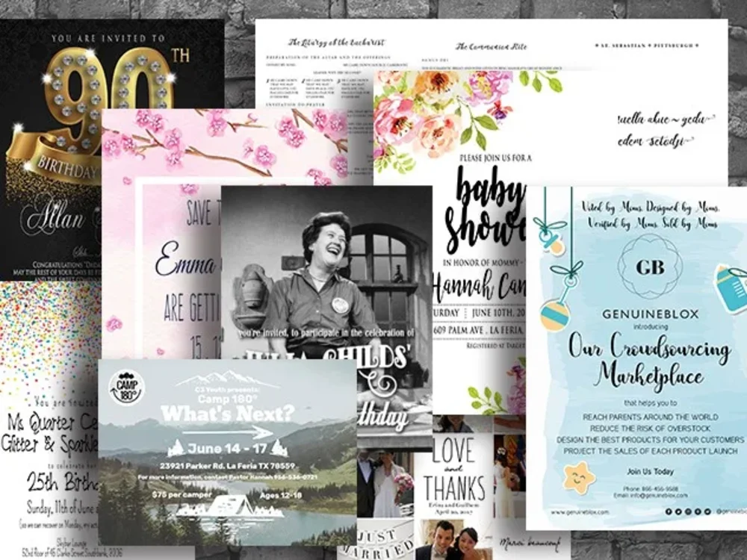Click 'The Liturgy of the Eucharist' heading
This screenshot has width=747, height=560.
click(336, 43)
